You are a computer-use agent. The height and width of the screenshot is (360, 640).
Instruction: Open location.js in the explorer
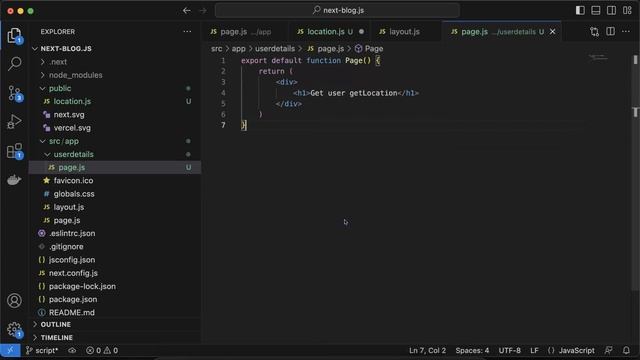[x=115, y=101]
